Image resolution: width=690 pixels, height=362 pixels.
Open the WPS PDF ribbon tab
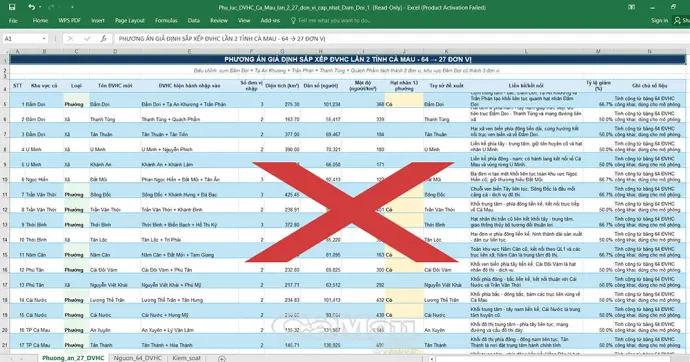[70, 20]
